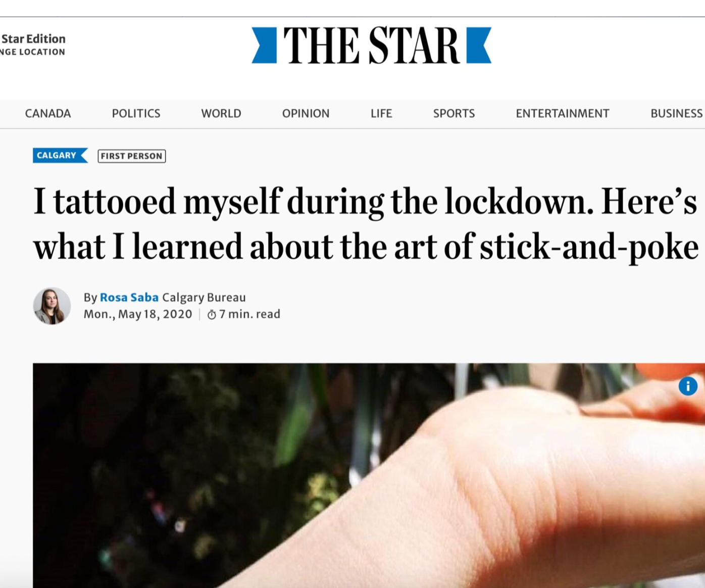
Task: Click the Star Edition label
Action: coord(33,39)
